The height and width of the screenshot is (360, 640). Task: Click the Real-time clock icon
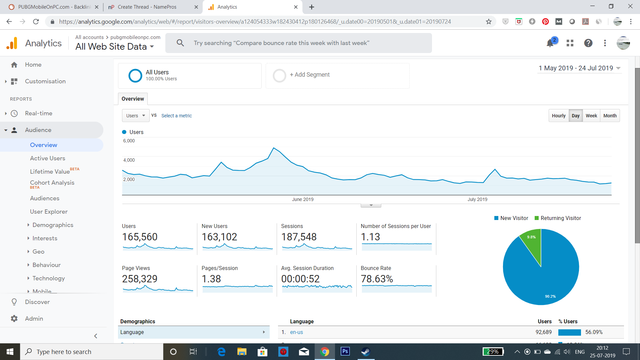pos(14,113)
